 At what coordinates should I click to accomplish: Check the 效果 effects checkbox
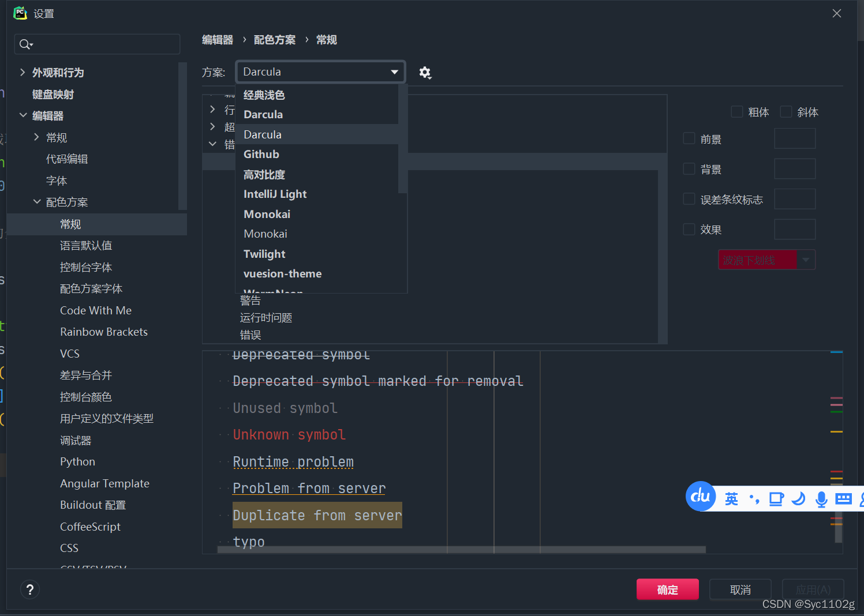(689, 229)
